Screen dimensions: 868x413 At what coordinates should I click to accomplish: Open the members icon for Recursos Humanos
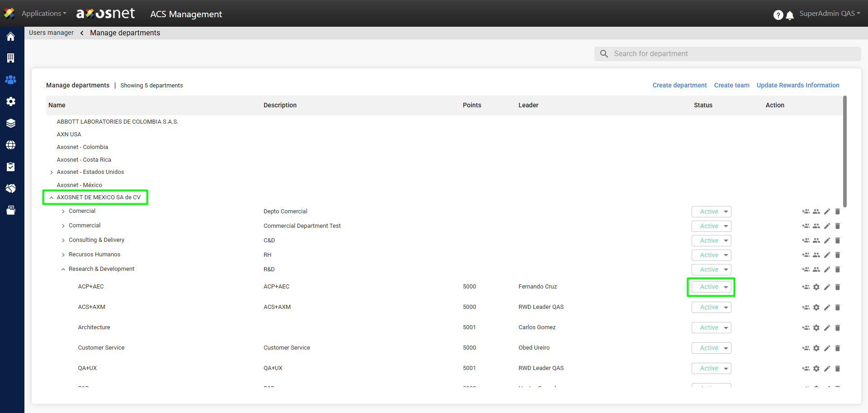(x=816, y=255)
